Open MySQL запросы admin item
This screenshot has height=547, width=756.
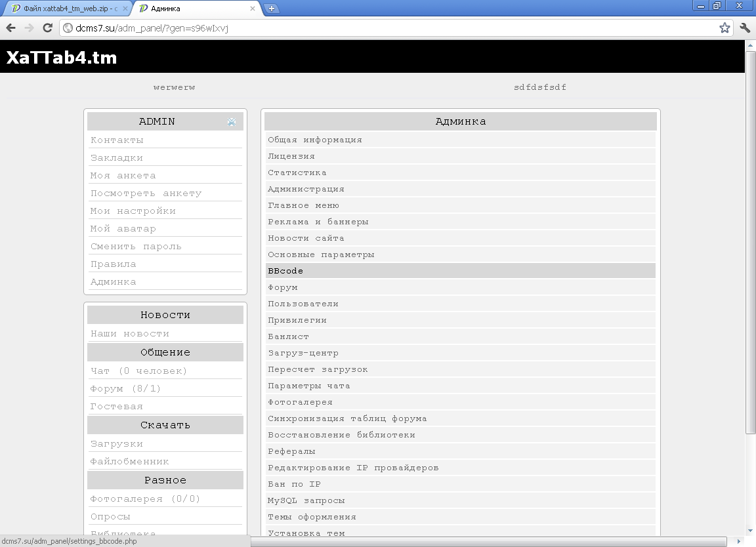click(x=461, y=500)
